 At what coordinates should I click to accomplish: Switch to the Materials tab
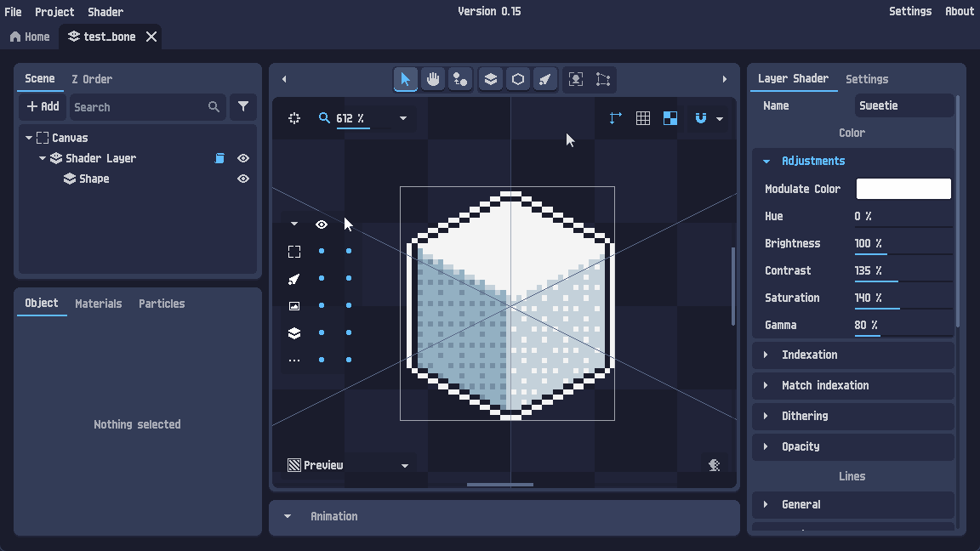(x=98, y=303)
